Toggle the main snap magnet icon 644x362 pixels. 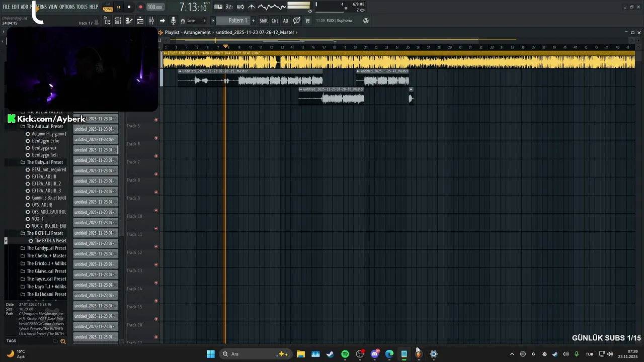coord(183,21)
